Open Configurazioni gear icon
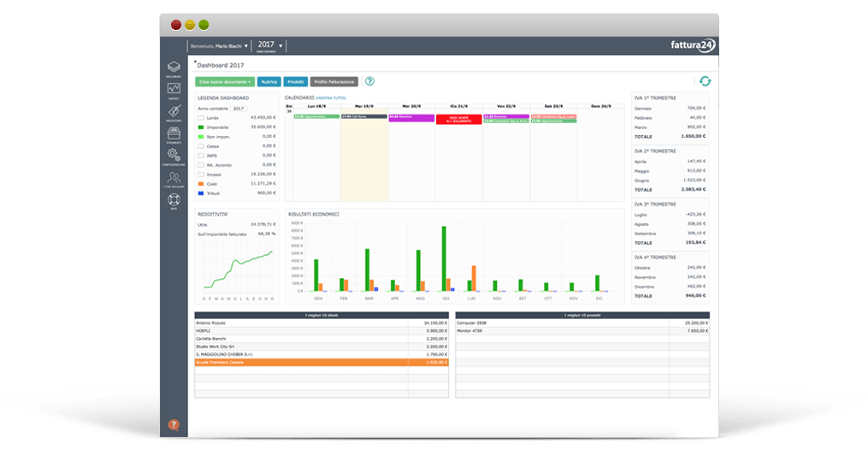Image resolution: width=868 pixels, height=462 pixels. click(x=174, y=157)
